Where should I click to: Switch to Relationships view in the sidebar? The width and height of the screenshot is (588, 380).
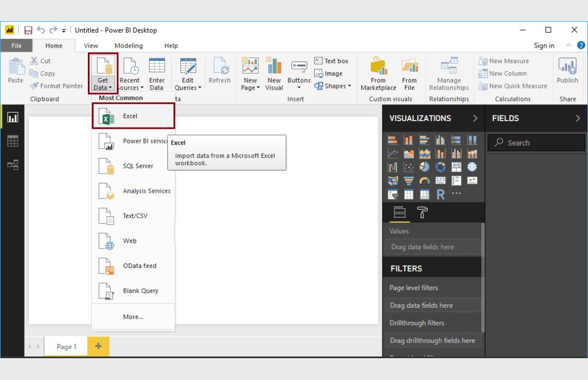(13, 165)
